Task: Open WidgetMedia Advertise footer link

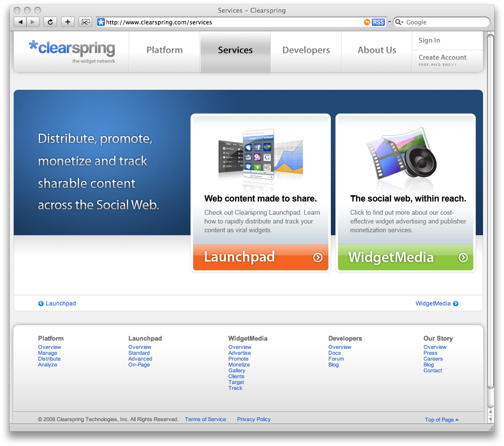Action: [x=240, y=353]
